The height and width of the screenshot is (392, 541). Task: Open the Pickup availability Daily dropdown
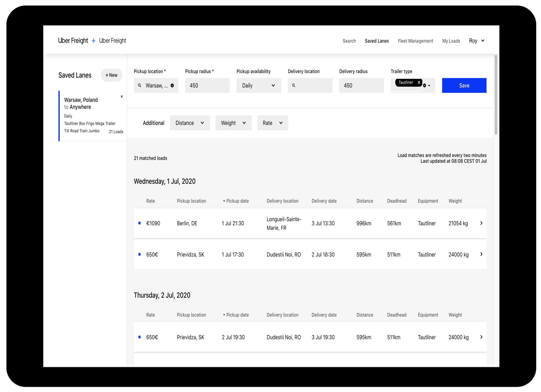pyautogui.click(x=259, y=85)
